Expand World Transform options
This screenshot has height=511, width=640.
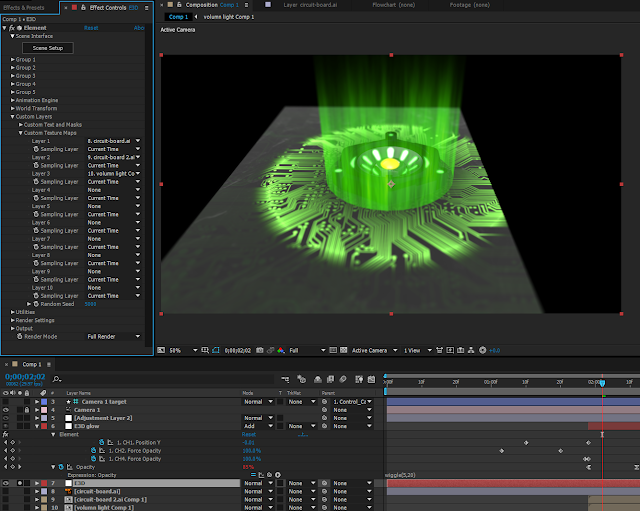tap(13, 109)
